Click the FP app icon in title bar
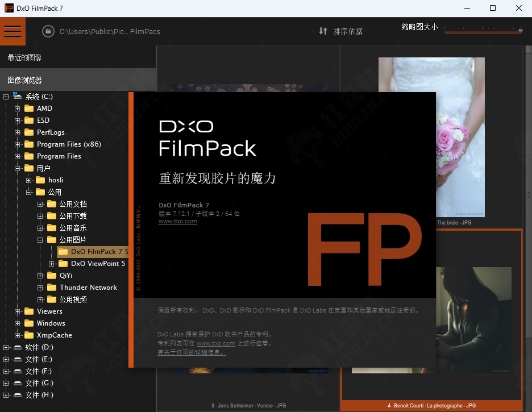Viewport: 532px width, 412px height. pos(9,8)
